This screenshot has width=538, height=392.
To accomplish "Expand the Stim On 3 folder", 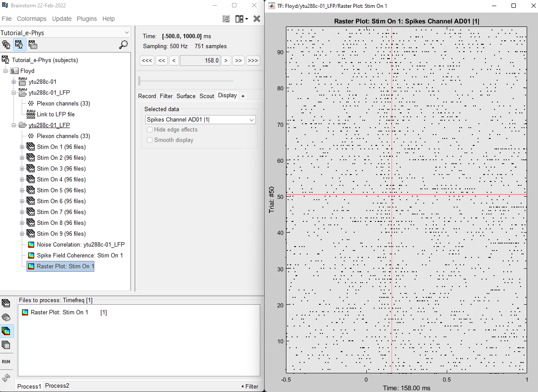I will [x=22, y=169].
